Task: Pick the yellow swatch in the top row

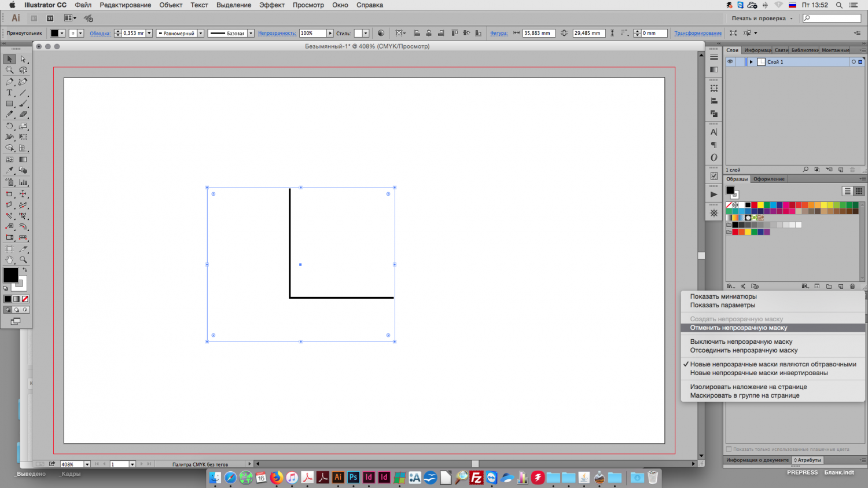Action: pyautogui.click(x=760, y=205)
